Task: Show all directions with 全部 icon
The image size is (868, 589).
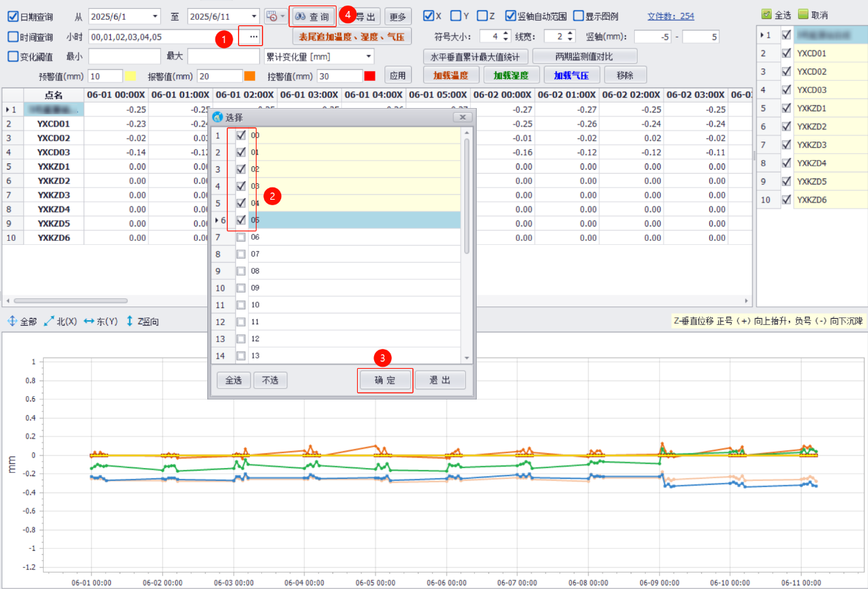Action: (x=12, y=321)
